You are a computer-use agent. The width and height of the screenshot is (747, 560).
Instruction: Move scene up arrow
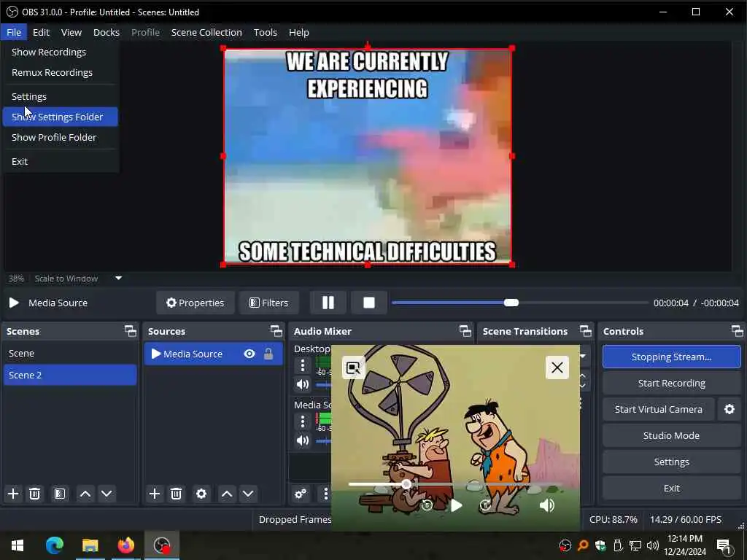[85, 494]
